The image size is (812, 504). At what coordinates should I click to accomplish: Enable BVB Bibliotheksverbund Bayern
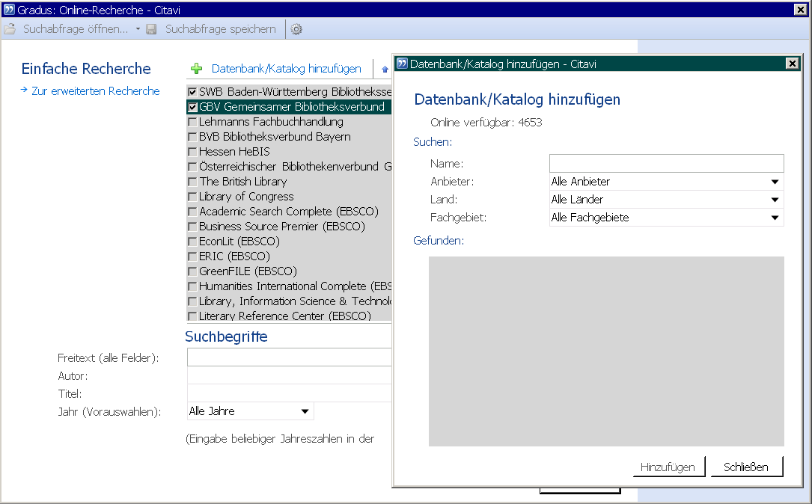192,137
